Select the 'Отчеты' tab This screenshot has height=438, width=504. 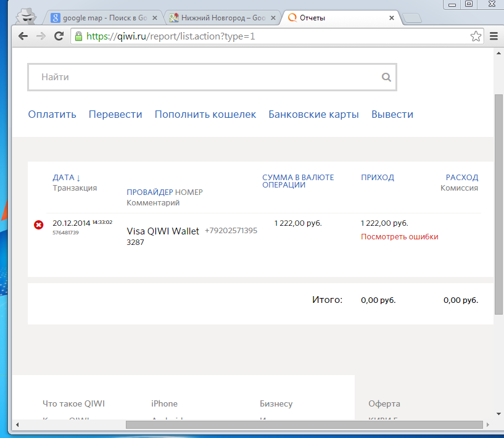click(x=341, y=18)
